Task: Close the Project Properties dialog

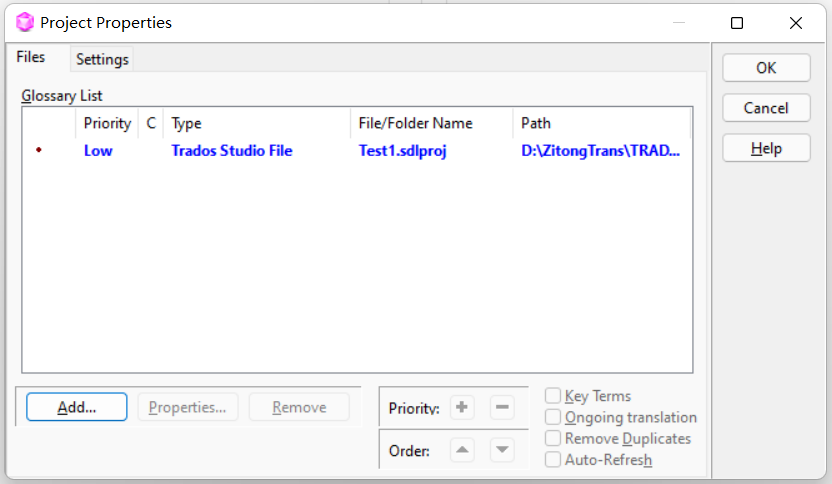Action: coord(795,22)
